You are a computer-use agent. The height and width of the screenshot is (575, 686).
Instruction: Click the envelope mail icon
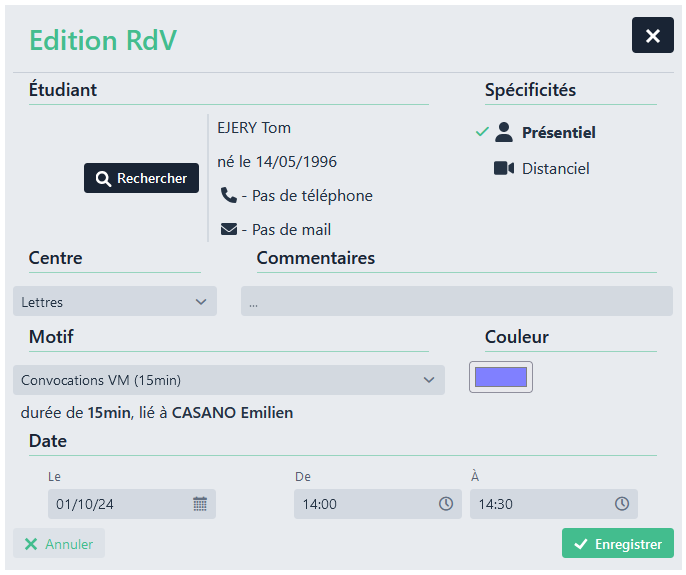229,229
